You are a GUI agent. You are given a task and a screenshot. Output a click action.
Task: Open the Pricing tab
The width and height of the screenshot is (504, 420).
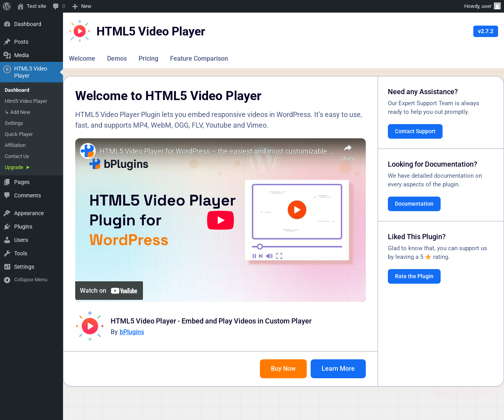click(148, 58)
